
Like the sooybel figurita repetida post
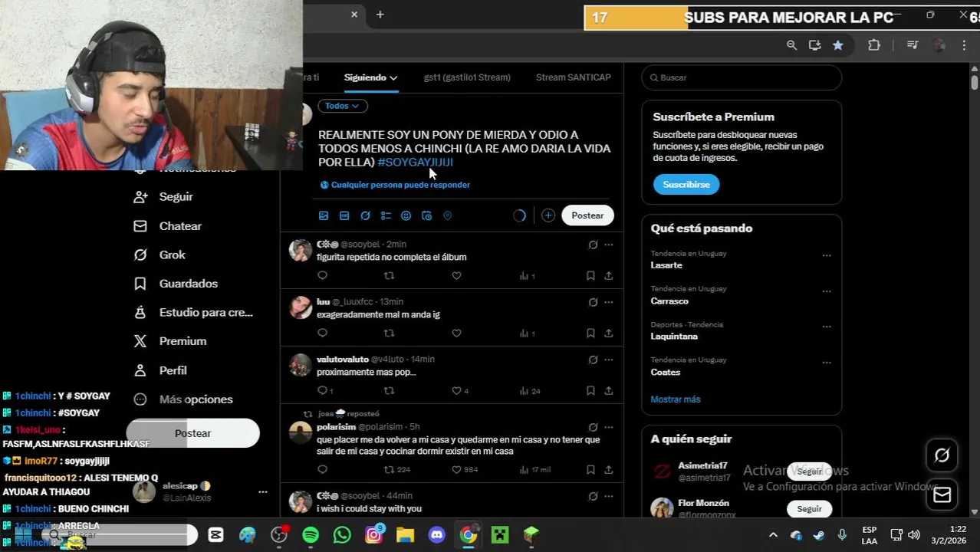456,275
